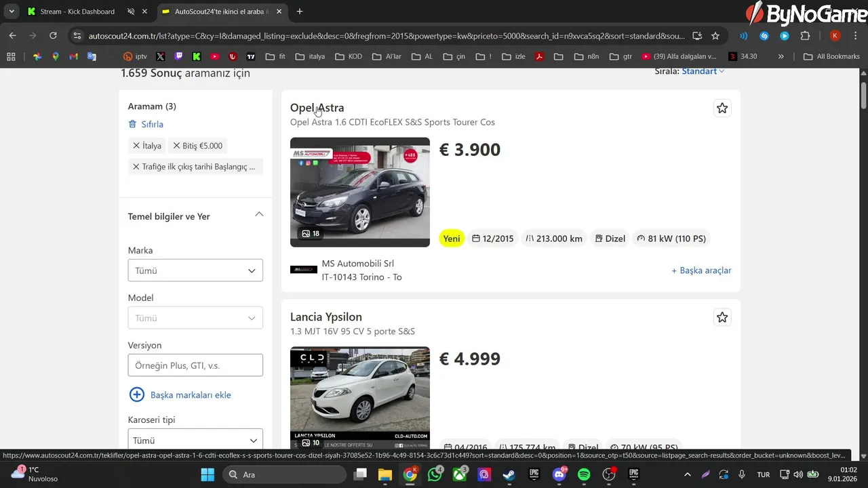Click the install app icon in address bar
The width and height of the screenshot is (868, 488).
tap(697, 36)
